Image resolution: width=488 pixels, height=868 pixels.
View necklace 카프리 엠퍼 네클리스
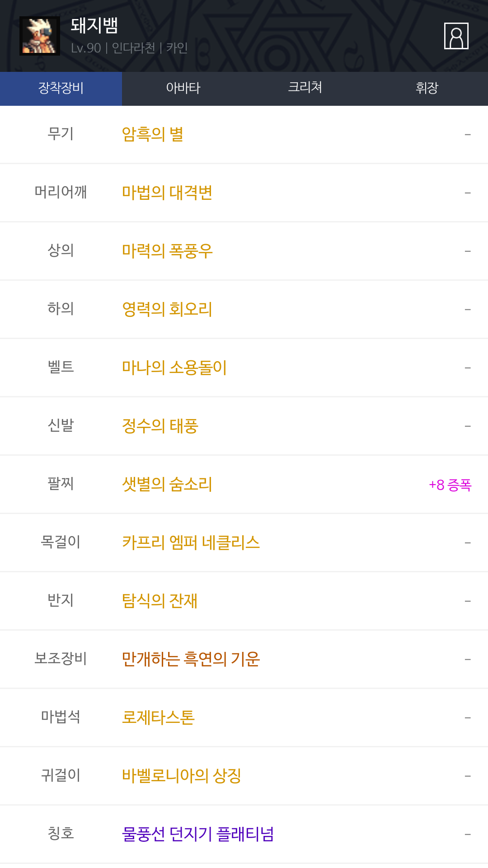pos(191,542)
